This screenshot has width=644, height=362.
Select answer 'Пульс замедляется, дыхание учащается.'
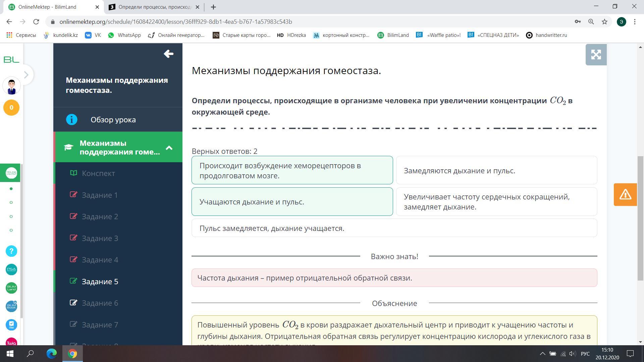394,228
